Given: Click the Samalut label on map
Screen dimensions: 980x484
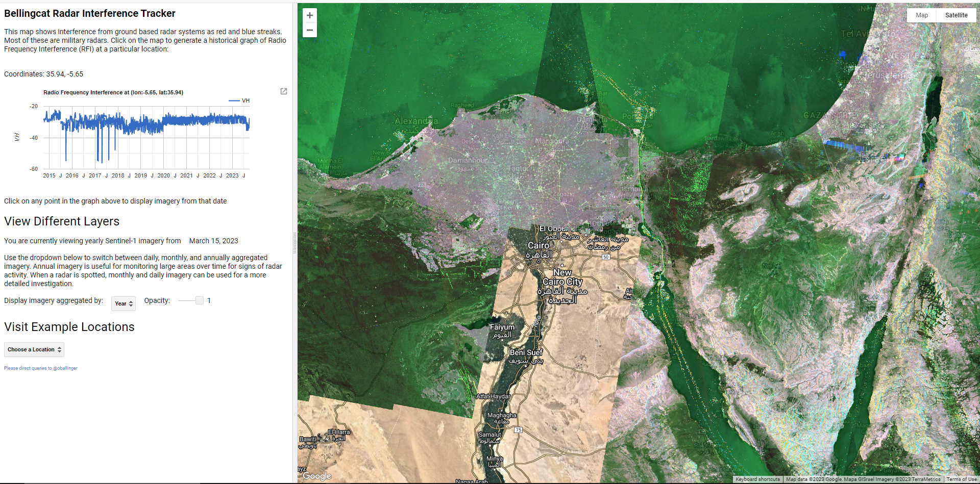Looking at the screenshot, I should click(489, 438).
